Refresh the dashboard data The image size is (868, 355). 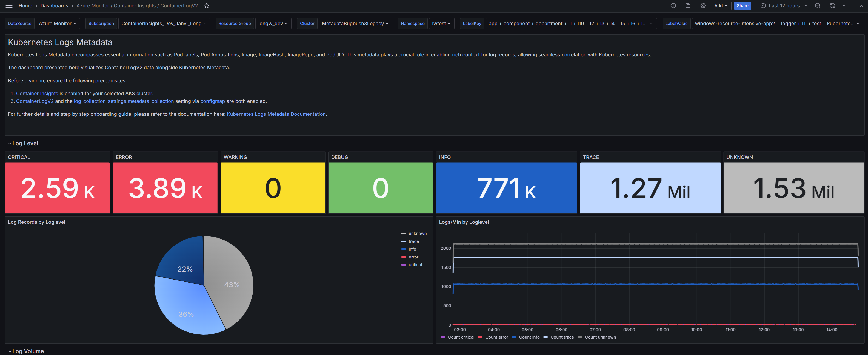point(832,5)
